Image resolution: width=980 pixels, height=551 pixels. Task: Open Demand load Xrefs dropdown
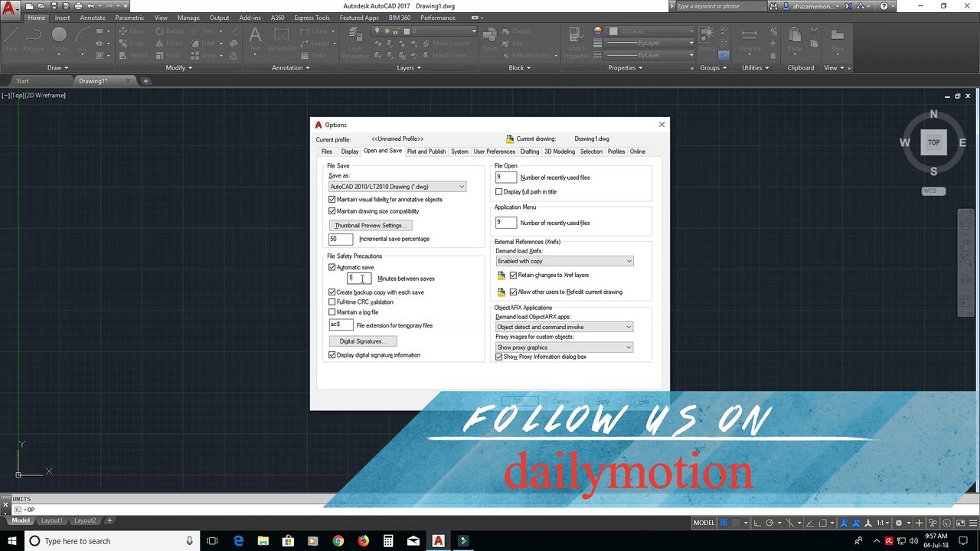click(x=564, y=262)
